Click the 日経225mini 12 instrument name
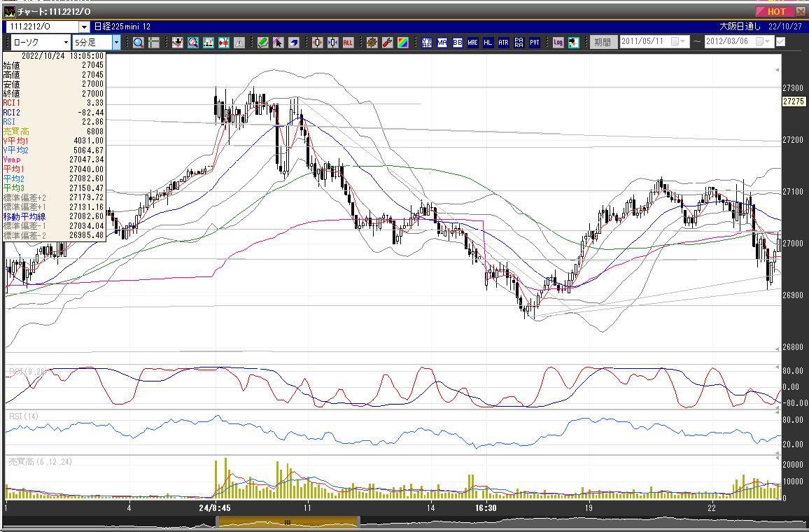This screenshot has width=809, height=532. 122,27
